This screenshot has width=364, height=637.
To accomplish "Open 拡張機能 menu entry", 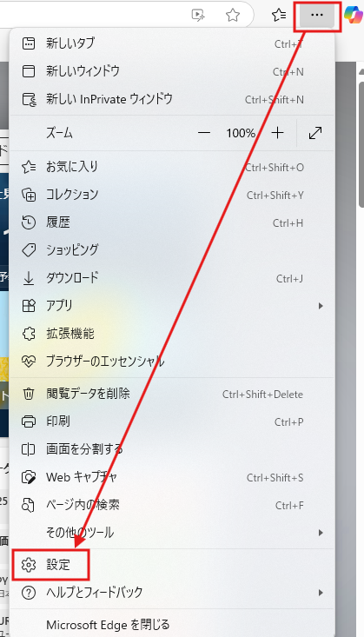I will [x=172, y=334].
